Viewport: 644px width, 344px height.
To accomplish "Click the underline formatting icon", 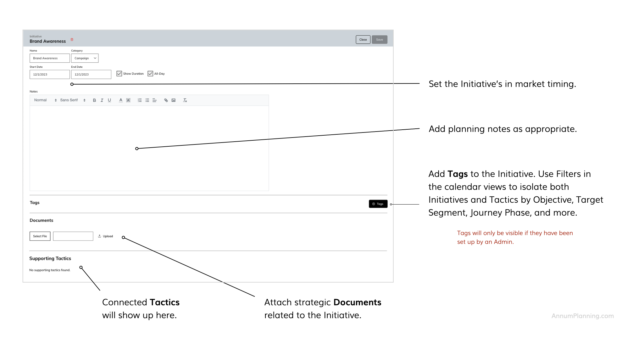I will (109, 100).
